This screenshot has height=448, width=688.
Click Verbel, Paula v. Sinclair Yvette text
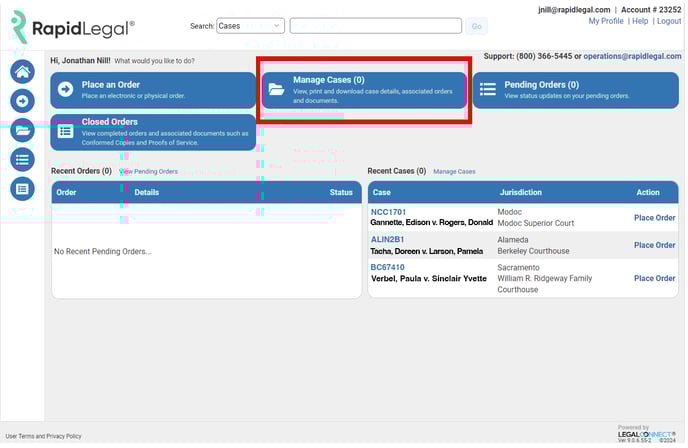(429, 279)
